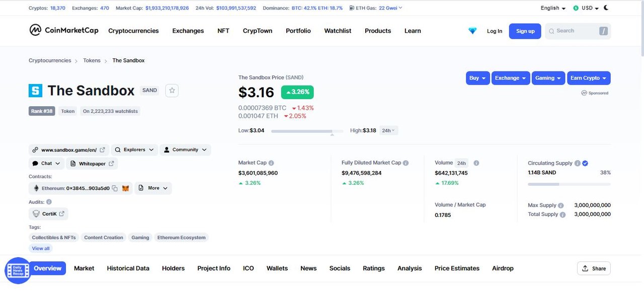Click the search slash shortcut icon
Screen dimensions: 644x293
click(603, 31)
